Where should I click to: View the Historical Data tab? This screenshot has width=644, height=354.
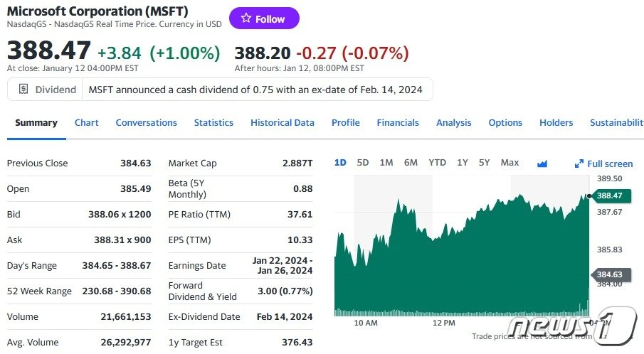pyautogui.click(x=282, y=122)
